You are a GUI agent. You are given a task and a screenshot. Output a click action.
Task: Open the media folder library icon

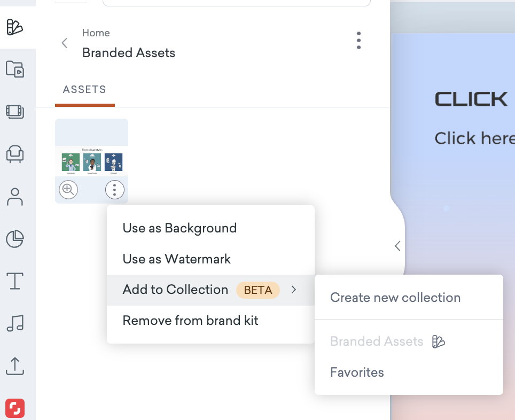click(14, 69)
